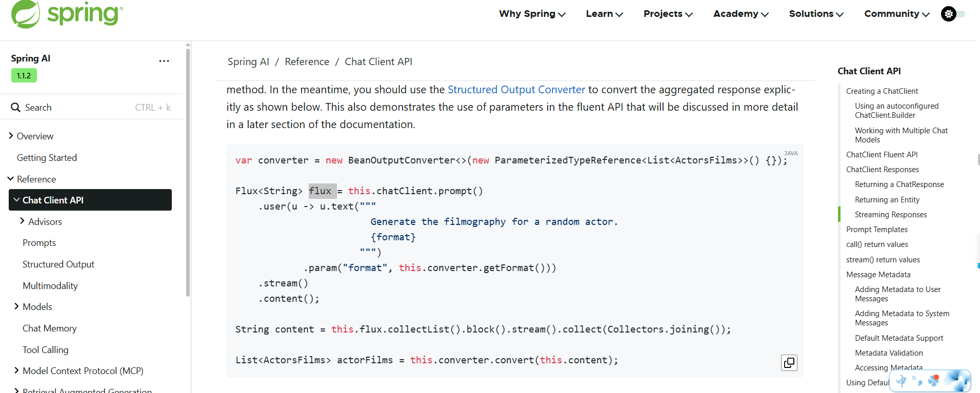
Task: Click the floating assistant widget
Action: click(930, 381)
